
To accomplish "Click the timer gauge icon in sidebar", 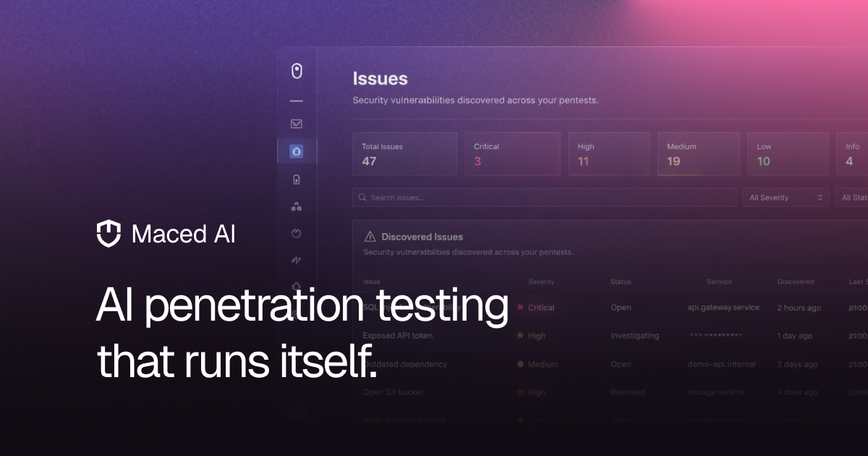I will tap(297, 233).
